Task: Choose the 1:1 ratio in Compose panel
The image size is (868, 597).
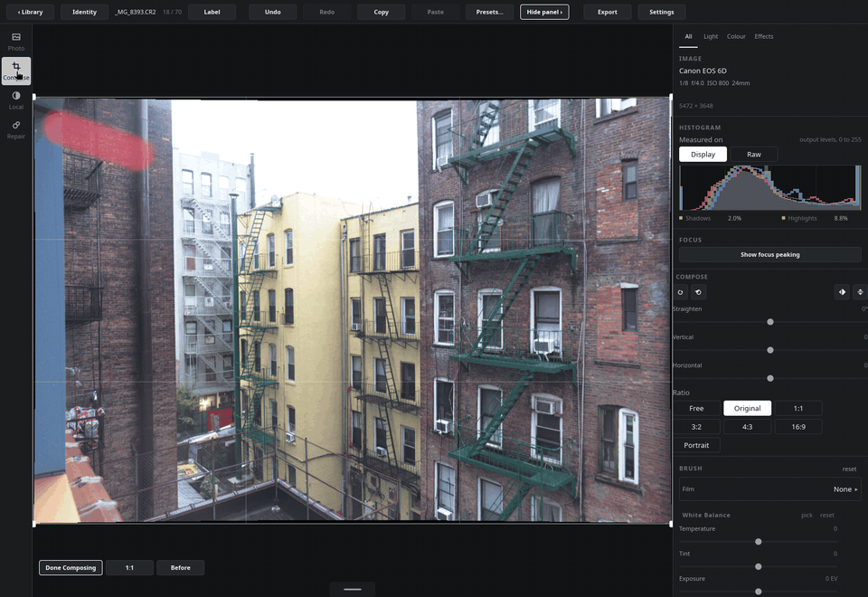Action: pos(798,408)
